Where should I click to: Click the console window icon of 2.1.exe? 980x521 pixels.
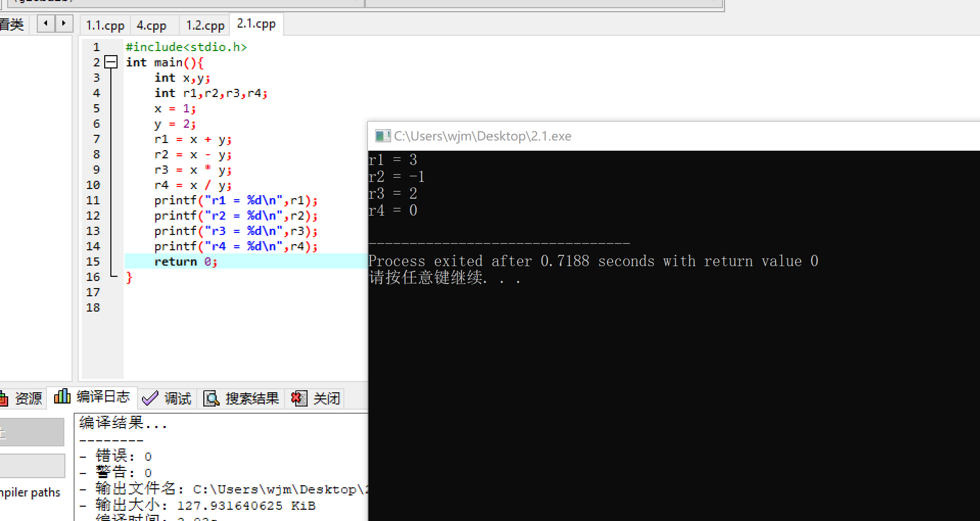point(382,136)
